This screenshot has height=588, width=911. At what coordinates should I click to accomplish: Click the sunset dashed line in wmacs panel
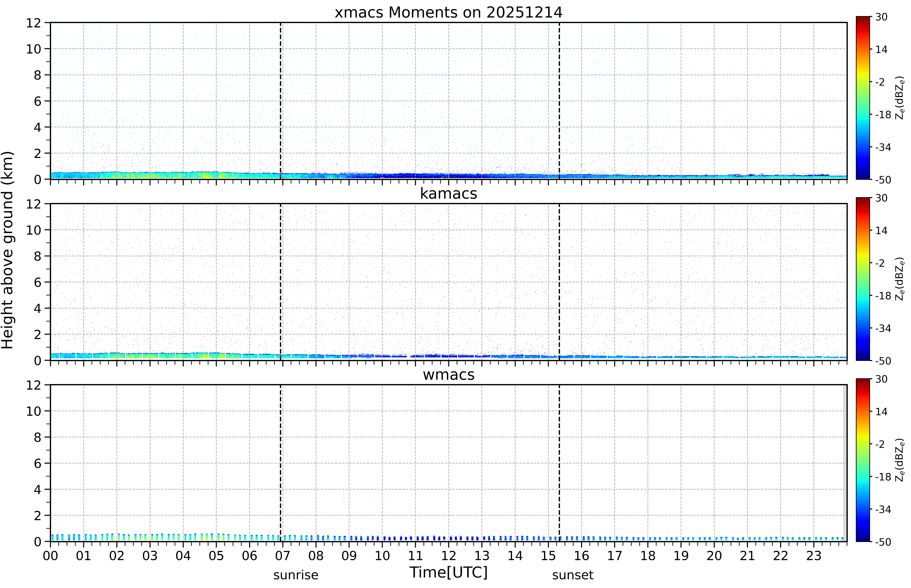coord(559,463)
